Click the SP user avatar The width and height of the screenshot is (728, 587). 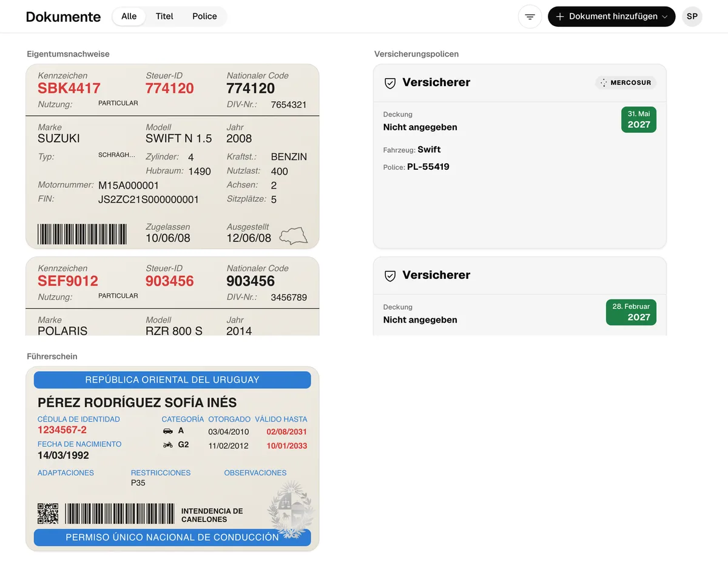point(692,16)
